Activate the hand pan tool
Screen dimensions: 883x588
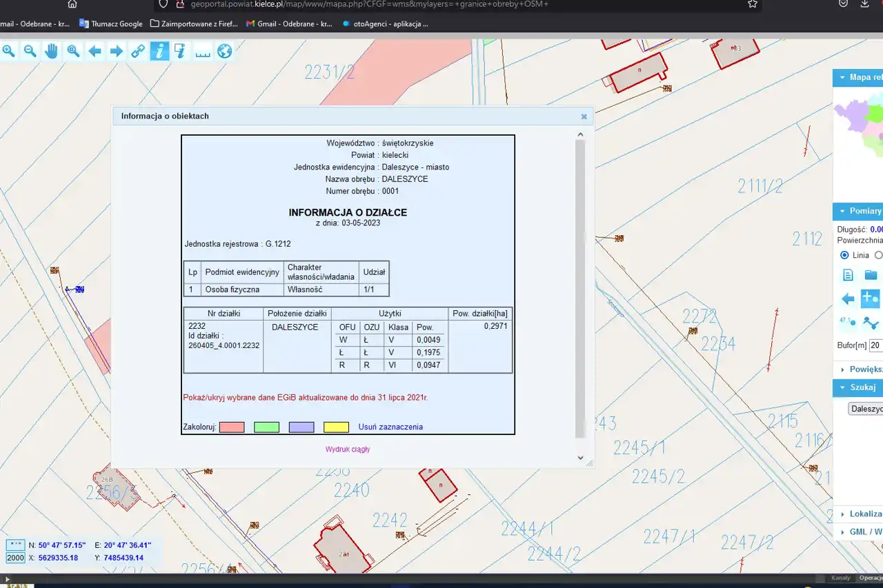click(52, 51)
